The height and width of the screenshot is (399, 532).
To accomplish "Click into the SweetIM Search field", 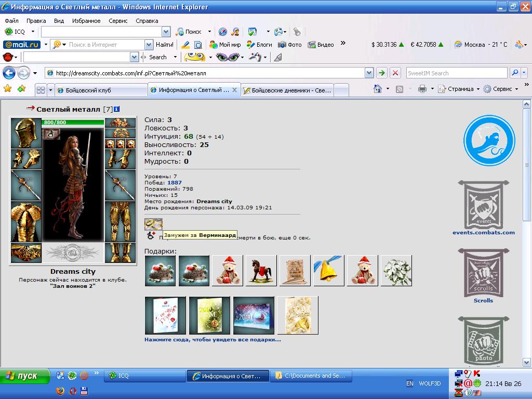I will click(x=456, y=73).
